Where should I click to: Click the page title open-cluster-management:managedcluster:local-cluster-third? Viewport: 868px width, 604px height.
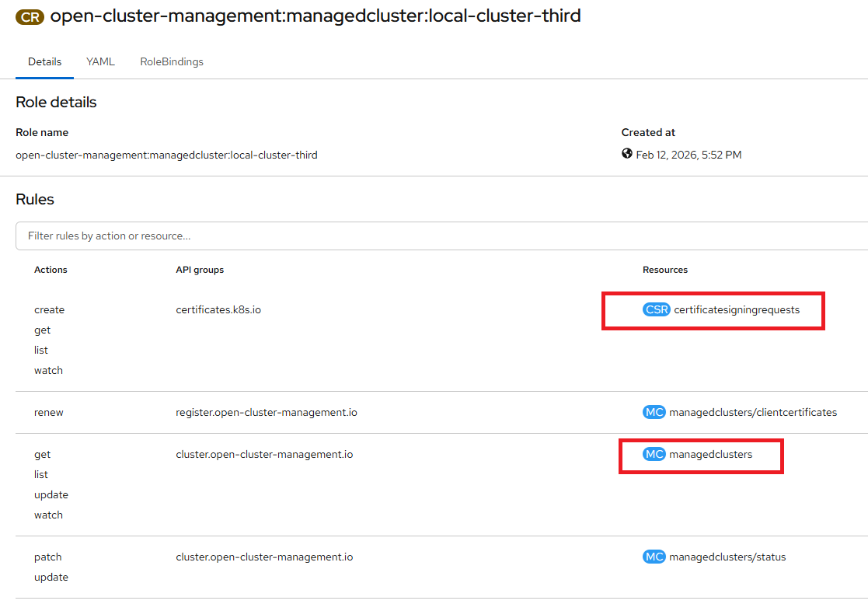[315, 16]
